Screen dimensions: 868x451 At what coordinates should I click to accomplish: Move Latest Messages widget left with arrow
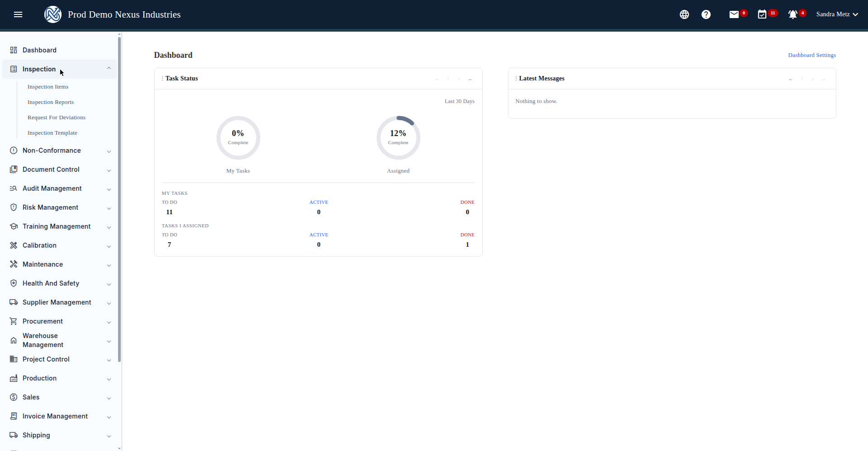pos(791,79)
